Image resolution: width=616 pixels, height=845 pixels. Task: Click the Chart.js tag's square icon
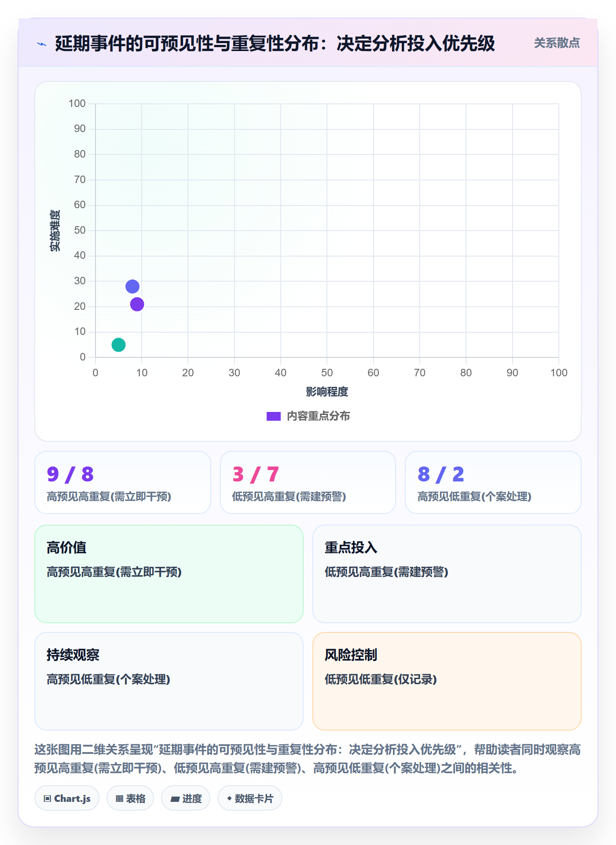[48, 799]
